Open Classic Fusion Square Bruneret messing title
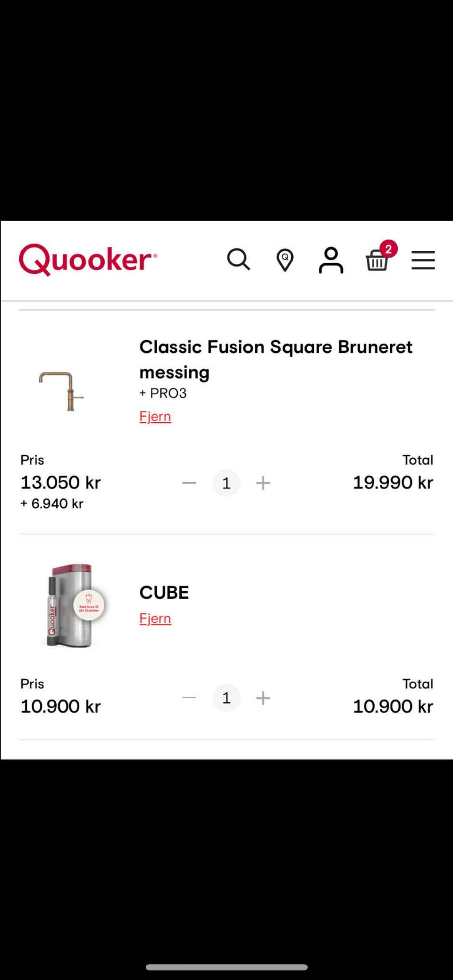 276,359
